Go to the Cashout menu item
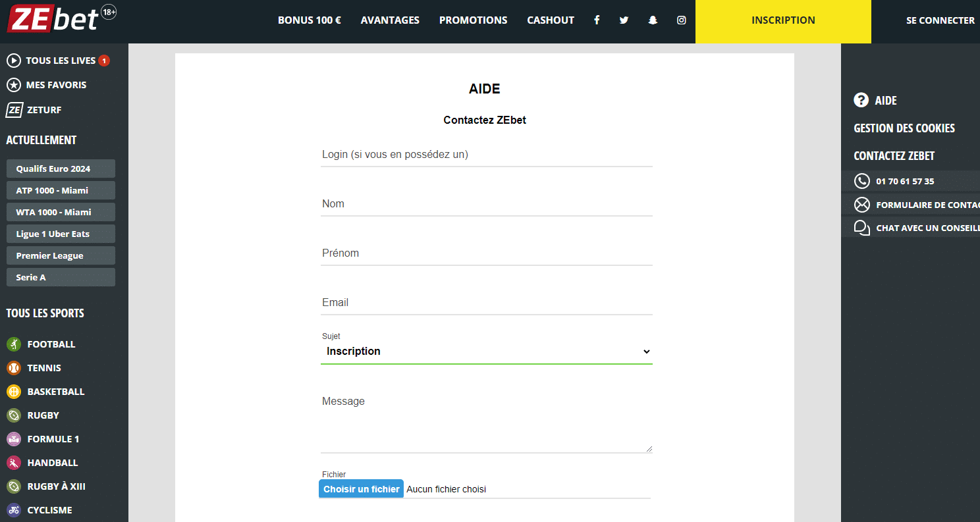This screenshot has height=522, width=980. [551, 20]
